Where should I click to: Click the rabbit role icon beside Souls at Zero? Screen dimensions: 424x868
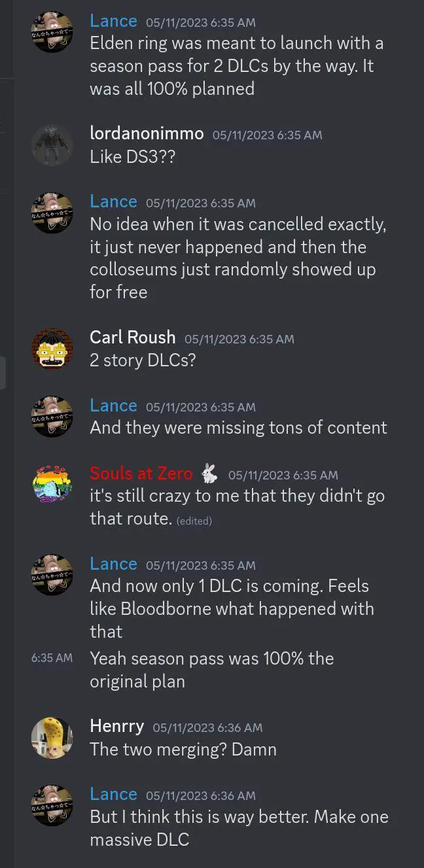pos(209,473)
